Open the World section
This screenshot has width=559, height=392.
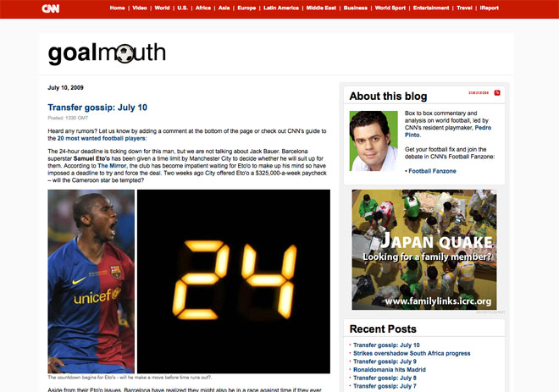(163, 8)
